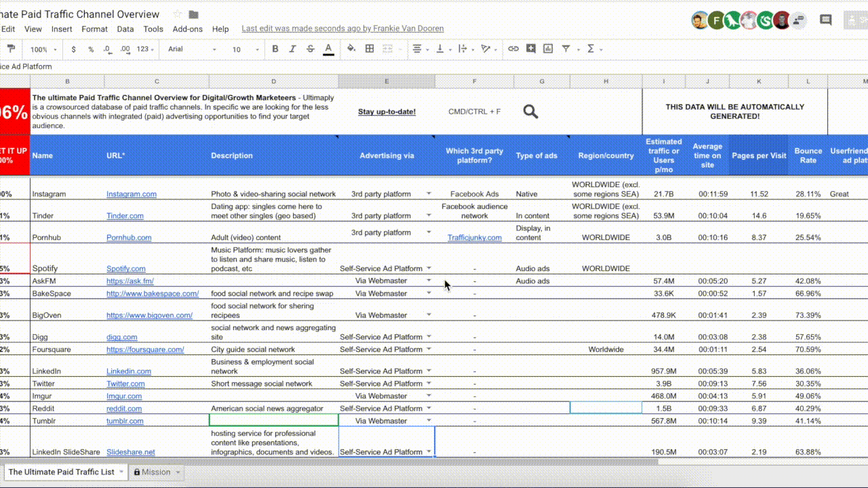
Task: Open the Slideshare.net link
Action: pyautogui.click(x=131, y=452)
